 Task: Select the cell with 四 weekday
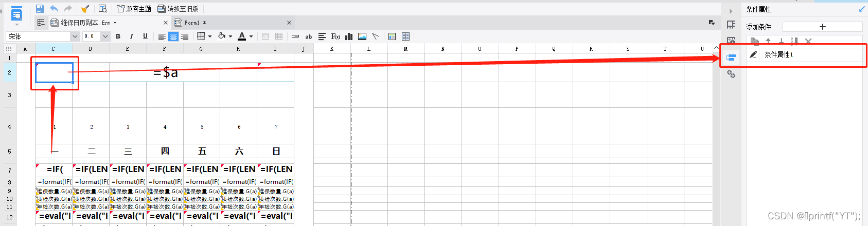coord(165,151)
